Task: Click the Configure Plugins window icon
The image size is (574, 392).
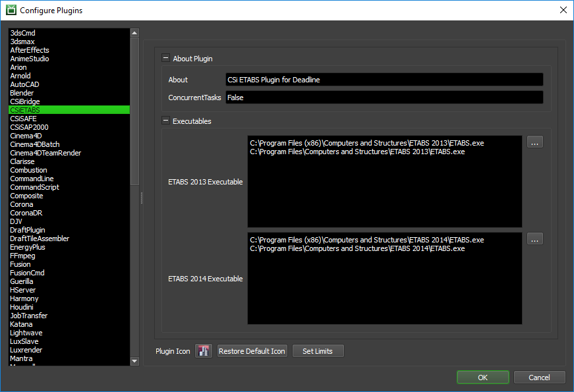Action: (x=11, y=10)
